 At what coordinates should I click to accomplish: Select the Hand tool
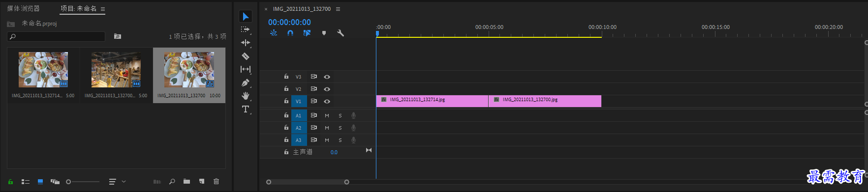pyautogui.click(x=246, y=96)
